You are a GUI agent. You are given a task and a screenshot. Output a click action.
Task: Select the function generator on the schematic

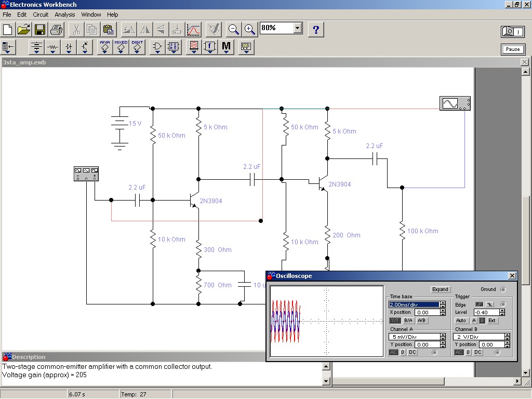86,174
